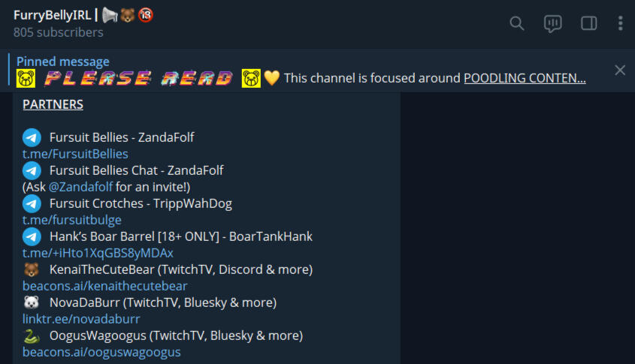Click the FurryBellyIRL channel title

[x=53, y=15]
